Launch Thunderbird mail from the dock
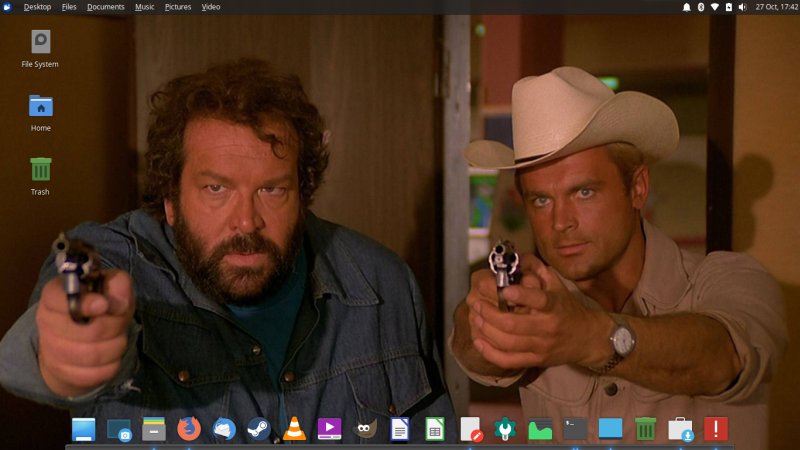 tap(224, 429)
